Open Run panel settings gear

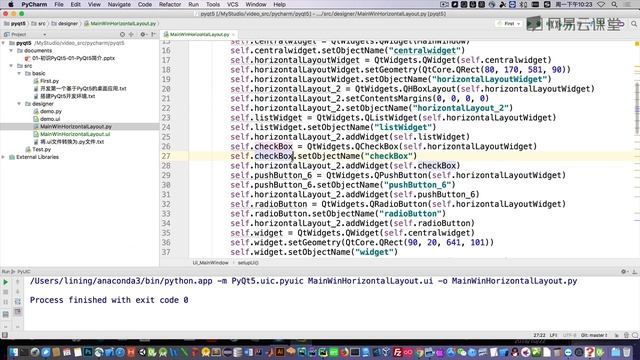pyautogui.click(x=623, y=271)
